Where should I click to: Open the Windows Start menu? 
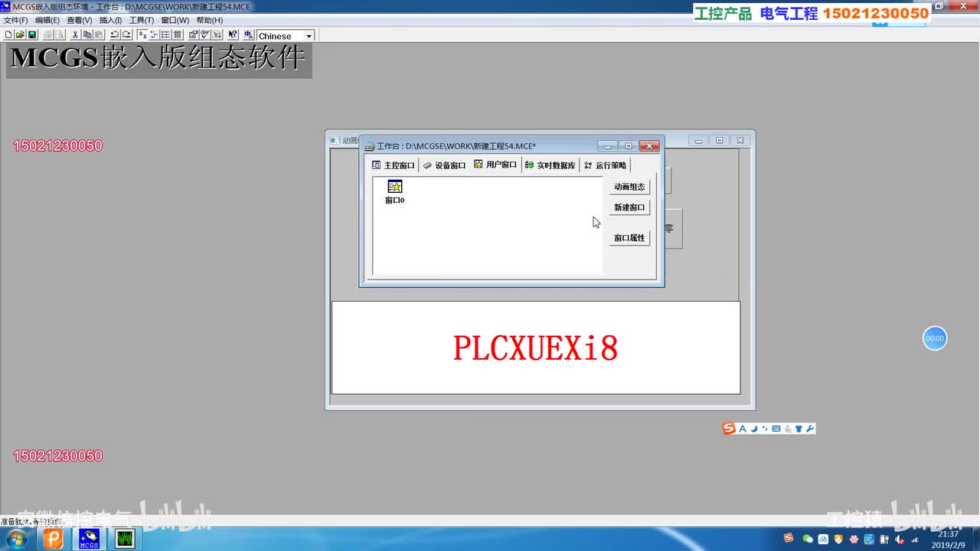[x=15, y=539]
